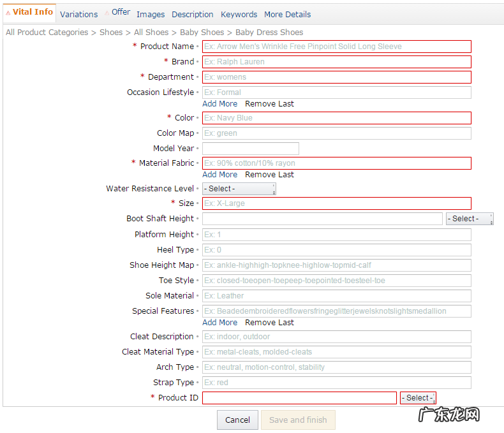Click Remove Last under Material Fabric
This screenshot has height=433, width=504.
[x=269, y=175]
